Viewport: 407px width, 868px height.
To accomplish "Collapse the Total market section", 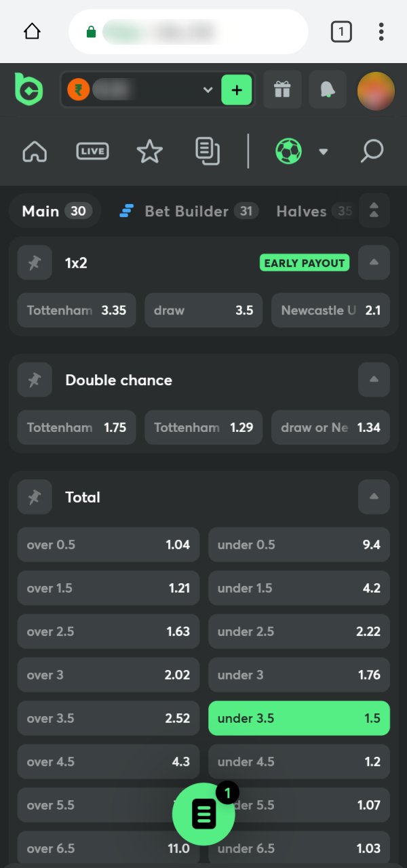I will pyautogui.click(x=373, y=496).
